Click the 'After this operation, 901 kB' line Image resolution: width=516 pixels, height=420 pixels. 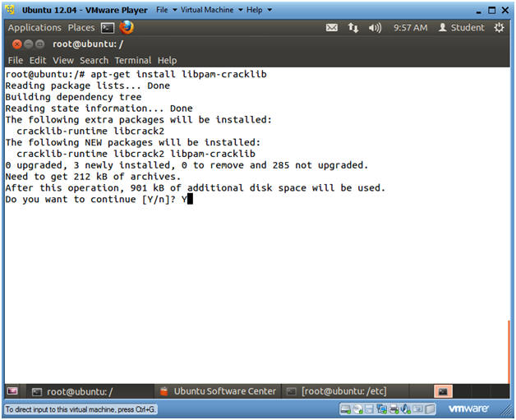pyautogui.click(x=196, y=187)
